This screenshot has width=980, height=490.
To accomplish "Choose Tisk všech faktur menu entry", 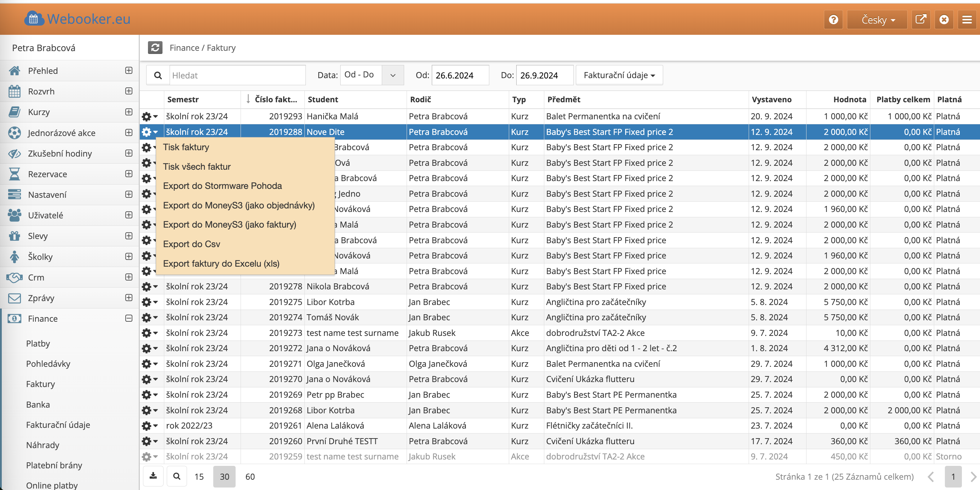I will pos(197,167).
